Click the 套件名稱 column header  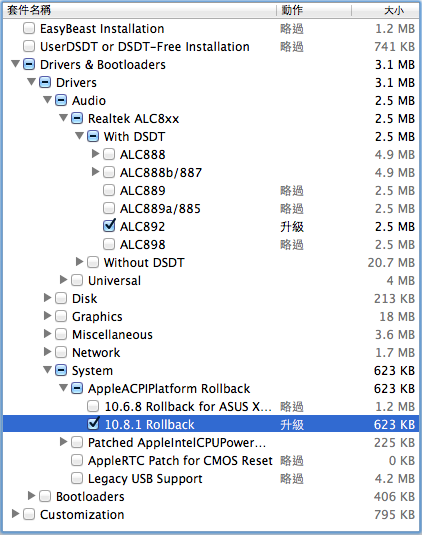(140, 10)
